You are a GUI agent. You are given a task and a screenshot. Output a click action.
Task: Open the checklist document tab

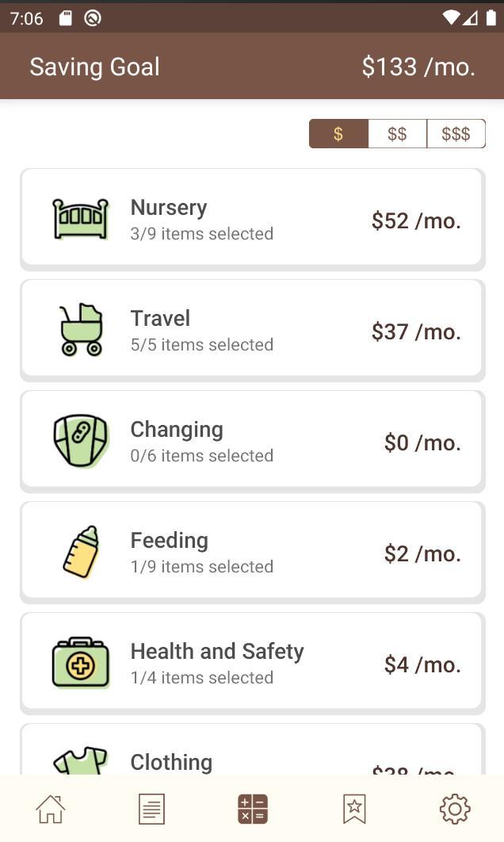pos(151,809)
